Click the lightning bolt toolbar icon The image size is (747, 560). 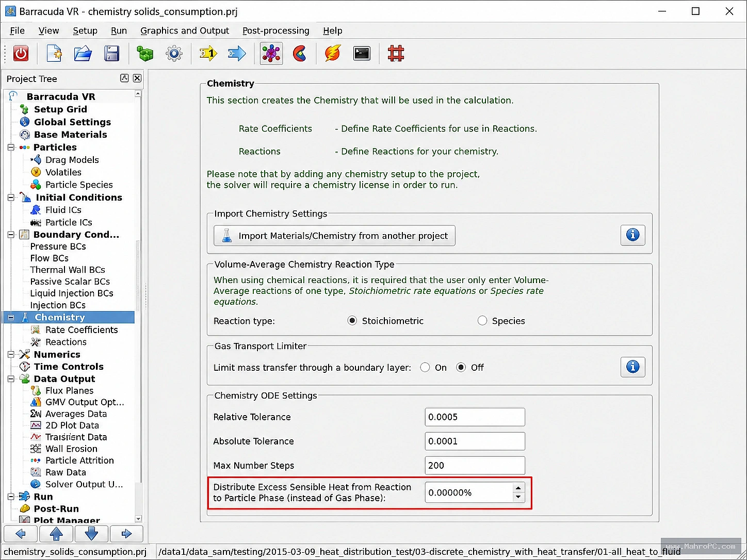click(x=333, y=53)
